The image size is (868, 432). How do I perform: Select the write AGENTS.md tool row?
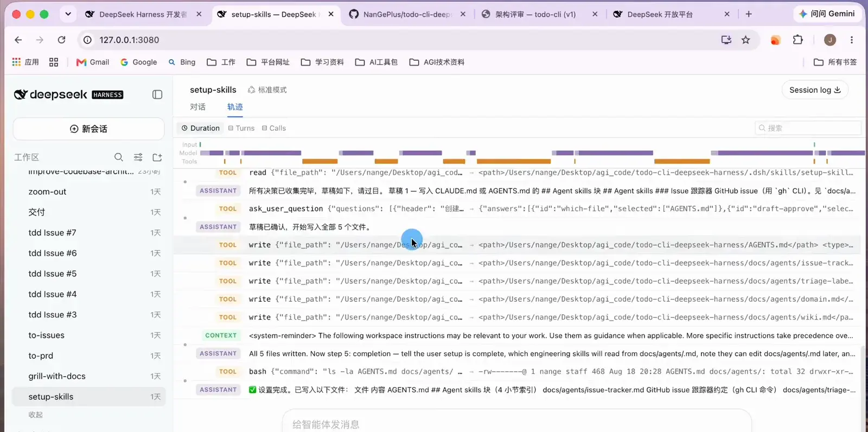(517, 245)
